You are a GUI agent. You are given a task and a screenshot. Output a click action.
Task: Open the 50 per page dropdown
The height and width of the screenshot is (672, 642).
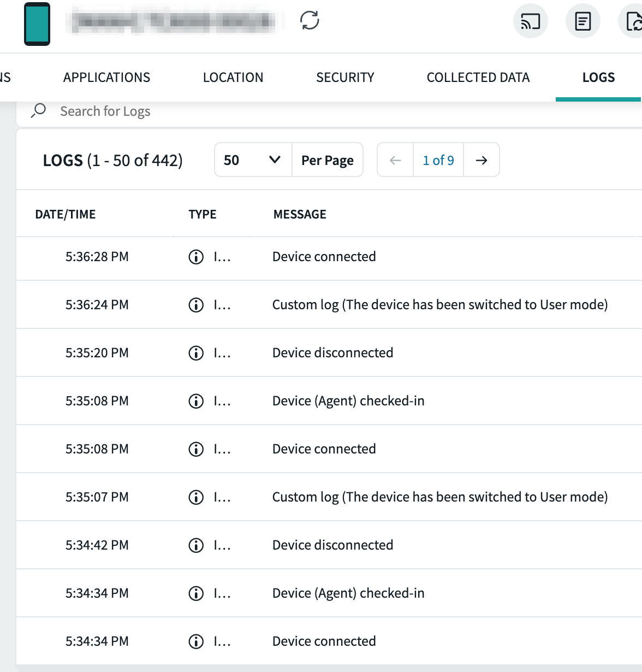pos(253,160)
